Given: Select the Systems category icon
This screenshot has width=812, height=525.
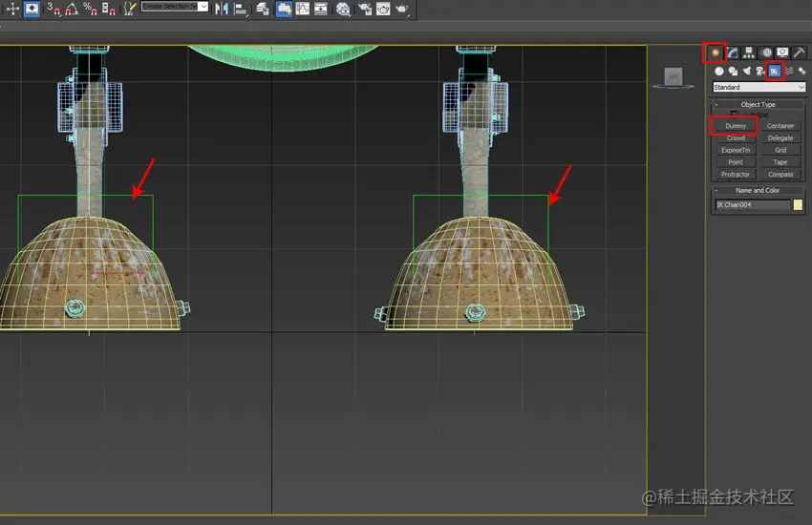Looking at the screenshot, I should click(801, 71).
